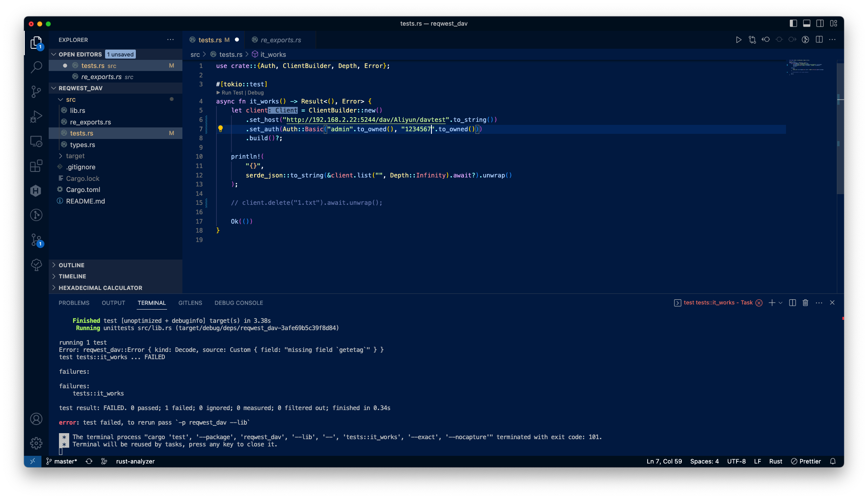Toggle the Panel visibility icon in title bar

coord(806,24)
